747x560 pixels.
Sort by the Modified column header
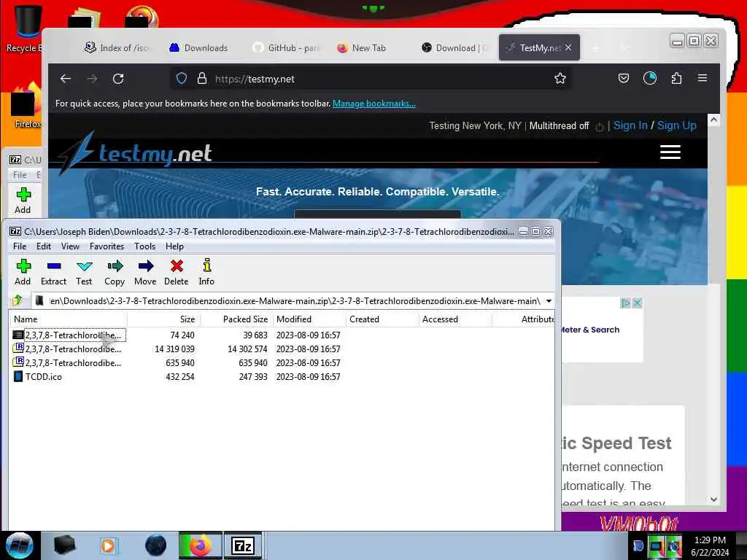click(309, 319)
